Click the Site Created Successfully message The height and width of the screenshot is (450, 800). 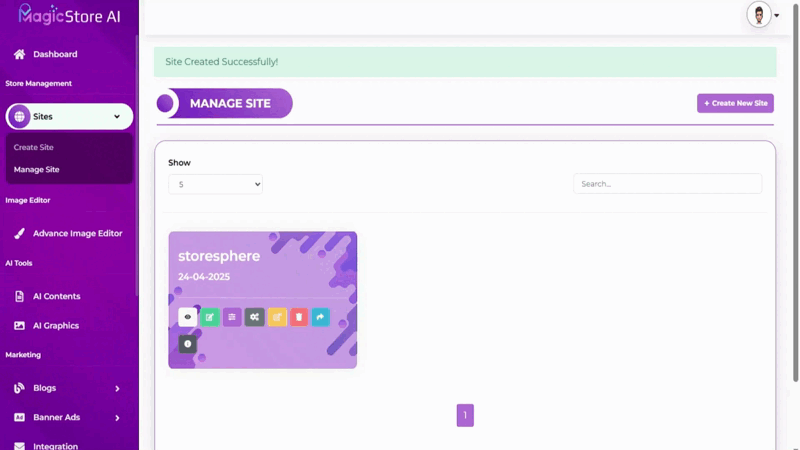(221, 62)
